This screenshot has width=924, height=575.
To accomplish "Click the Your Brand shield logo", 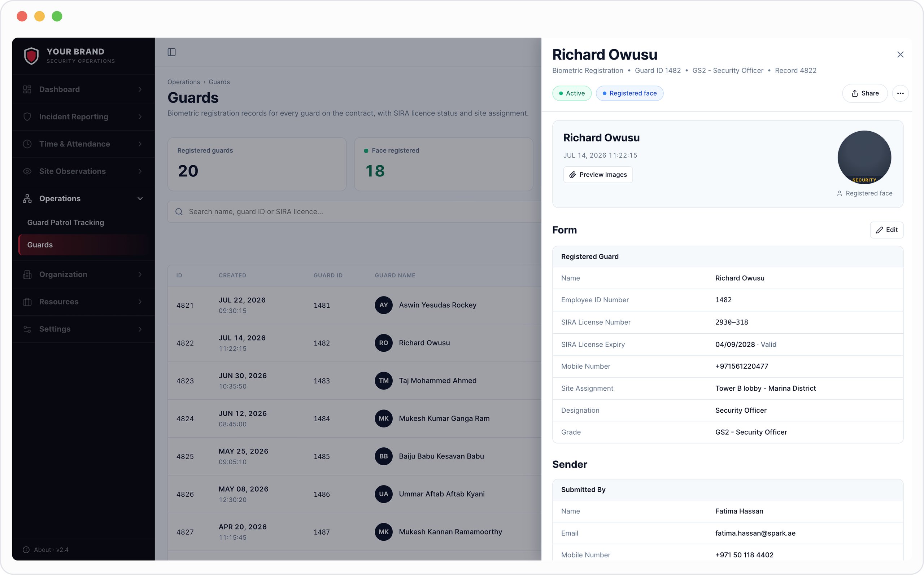I will 31,56.
